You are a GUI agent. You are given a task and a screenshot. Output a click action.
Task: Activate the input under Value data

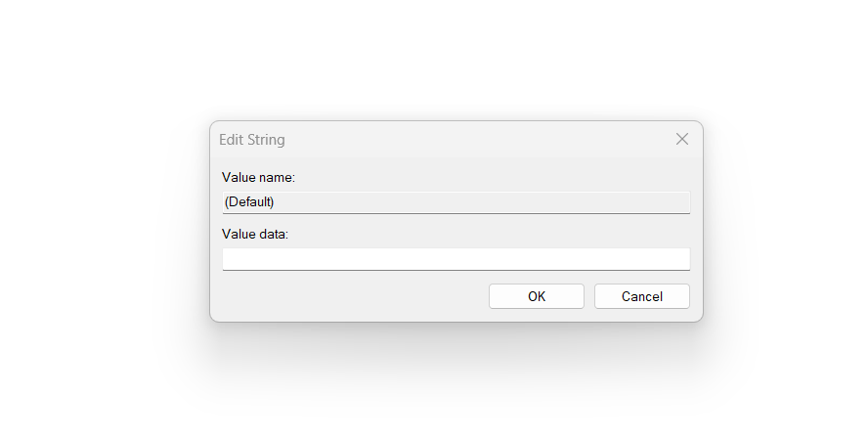point(456,259)
